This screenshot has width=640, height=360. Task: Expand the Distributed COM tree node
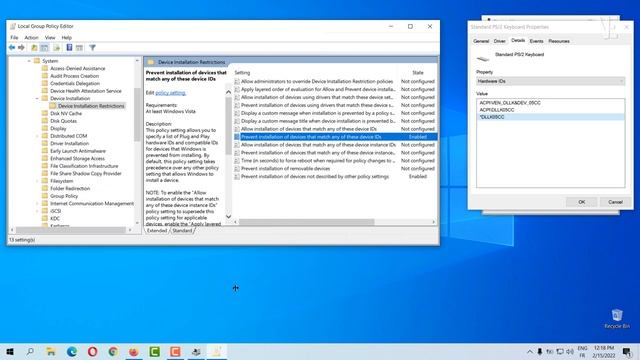point(37,136)
